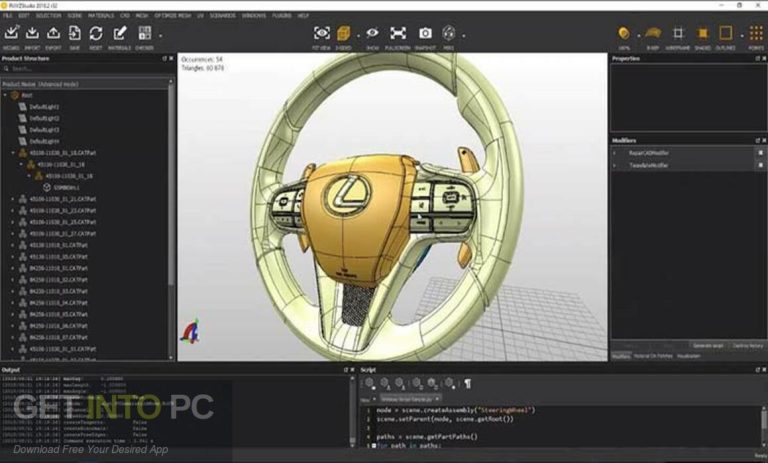Screen dimensions: 768x463
Task: Toggle Wireframe display mode
Action: pyautogui.click(x=678, y=35)
